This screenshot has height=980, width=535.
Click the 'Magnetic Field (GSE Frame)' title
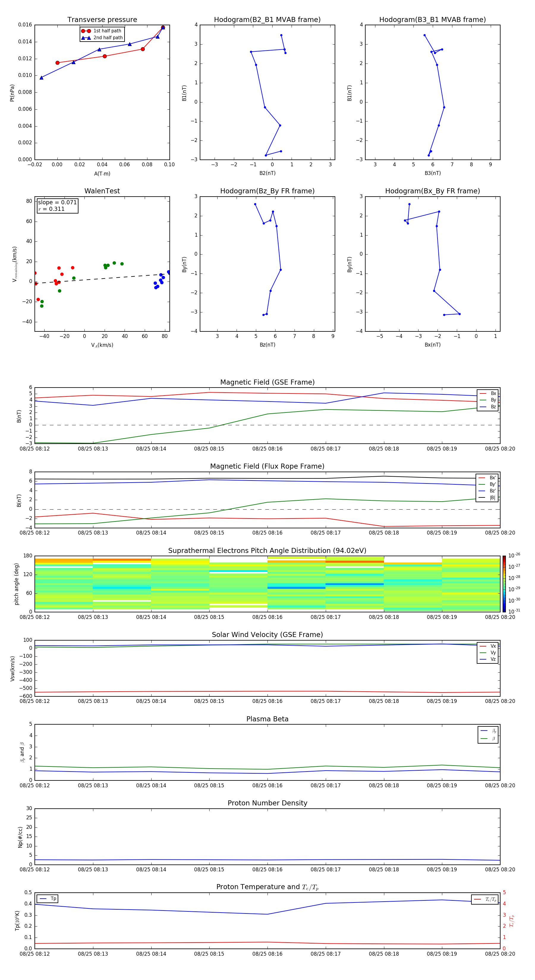pyautogui.click(x=267, y=382)
